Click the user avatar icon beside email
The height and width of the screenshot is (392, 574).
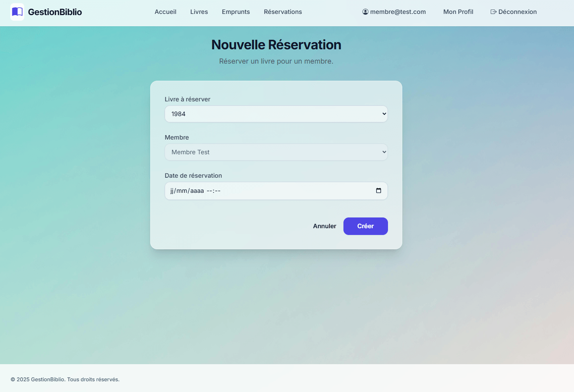(365, 12)
